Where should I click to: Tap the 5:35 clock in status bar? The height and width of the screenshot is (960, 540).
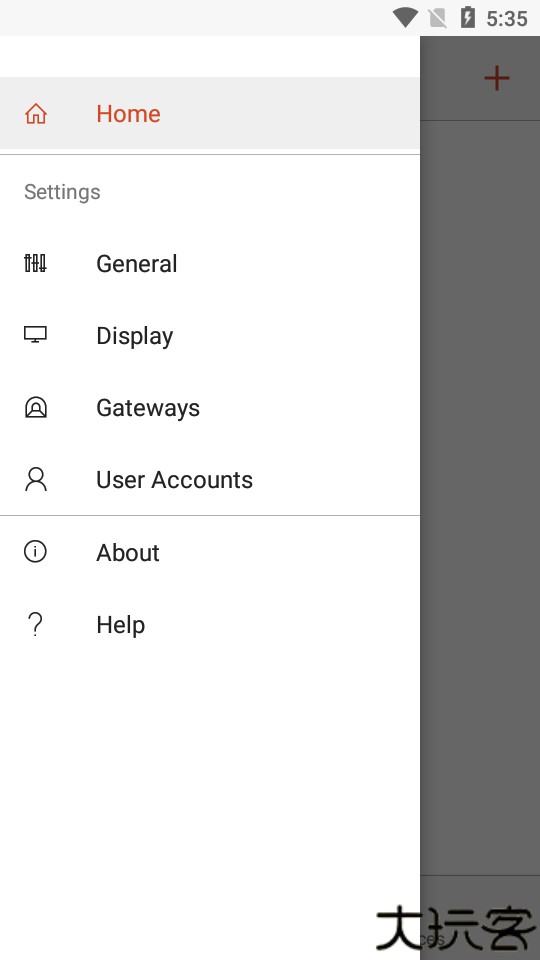coord(507,19)
